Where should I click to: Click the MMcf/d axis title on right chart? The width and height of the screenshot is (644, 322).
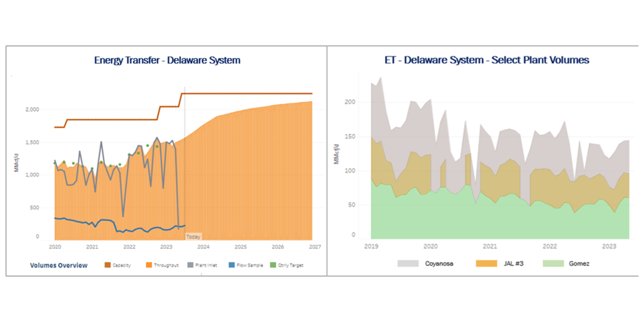[x=336, y=154]
